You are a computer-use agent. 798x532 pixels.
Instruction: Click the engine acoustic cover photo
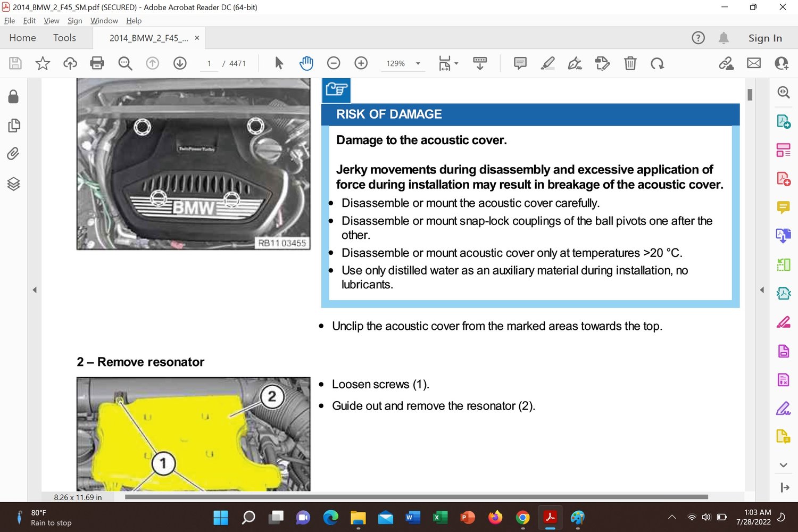coord(194,164)
